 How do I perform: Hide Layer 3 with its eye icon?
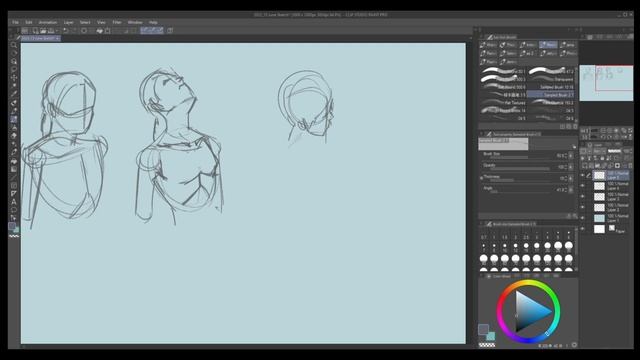point(582,197)
